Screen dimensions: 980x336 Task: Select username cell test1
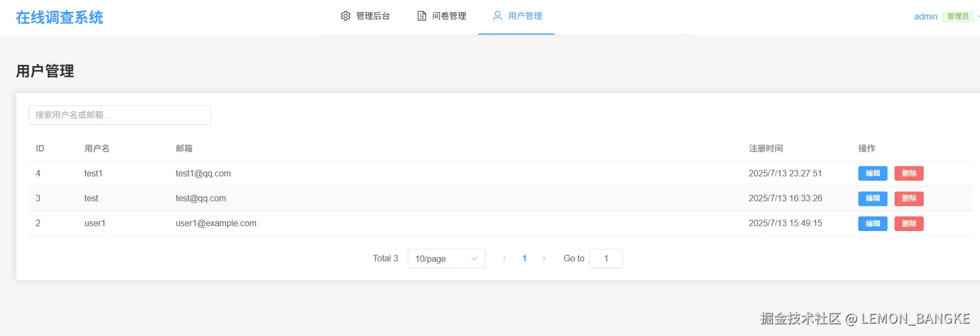(x=94, y=174)
